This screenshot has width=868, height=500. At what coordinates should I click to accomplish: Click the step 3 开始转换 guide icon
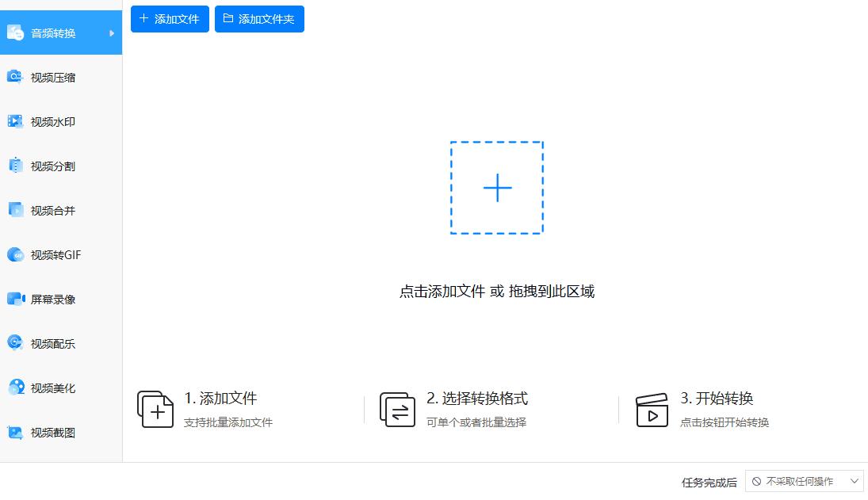652,409
